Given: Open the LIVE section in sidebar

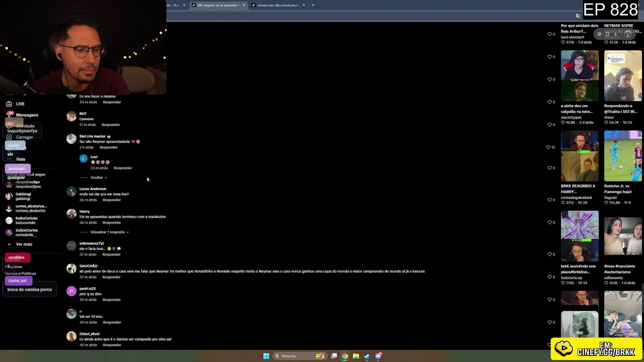Looking at the screenshot, I should point(15,104).
